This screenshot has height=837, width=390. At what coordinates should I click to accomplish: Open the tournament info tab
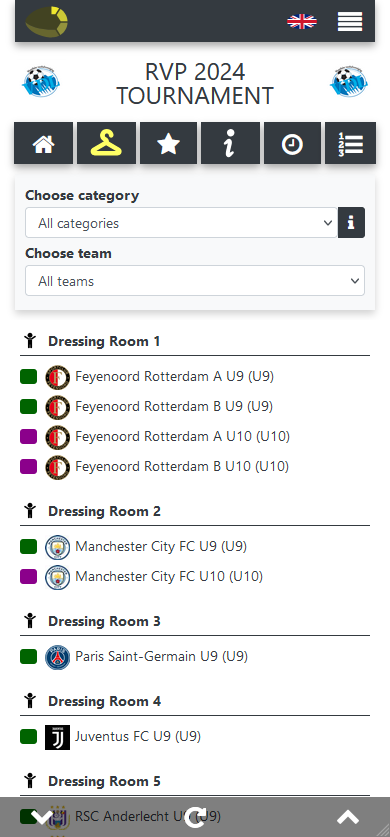(x=230, y=143)
